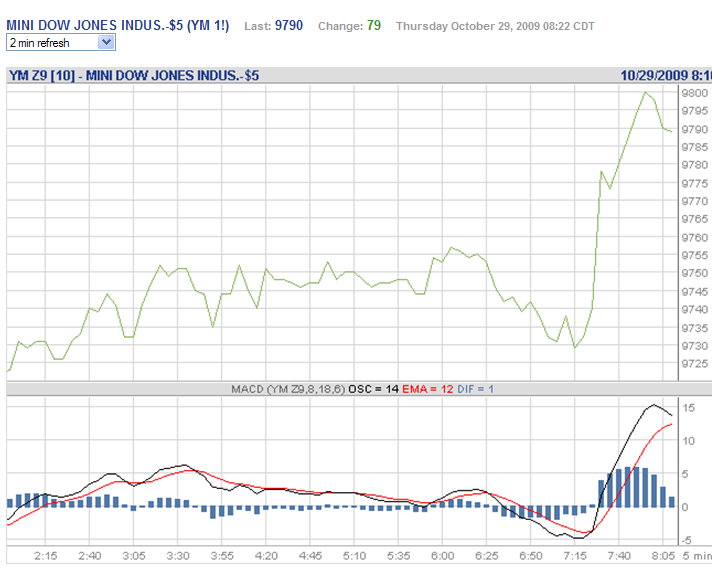Screen dimensions: 712x573
Task: Click the 6:25 time axis label
Action: click(486, 556)
